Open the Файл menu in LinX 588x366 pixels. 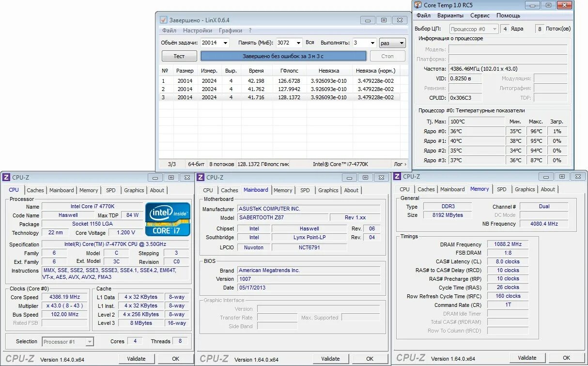(x=169, y=30)
